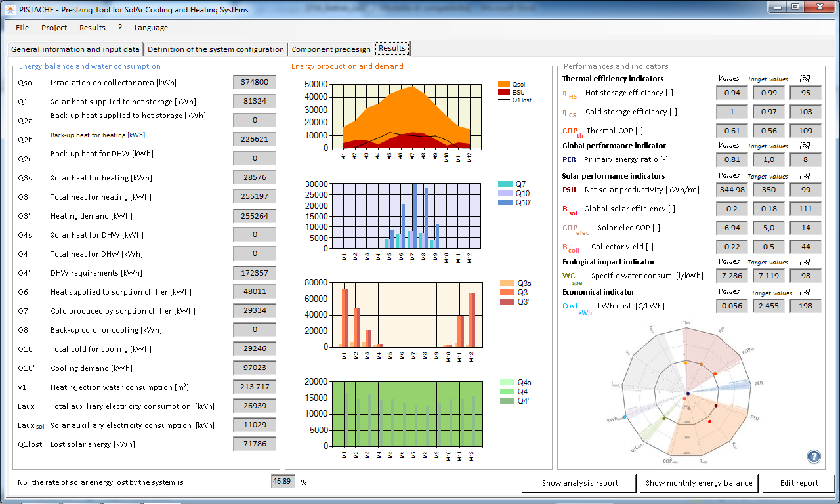Open the question mark help menu
The height and width of the screenshot is (504, 840).
click(x=120, y=28)
